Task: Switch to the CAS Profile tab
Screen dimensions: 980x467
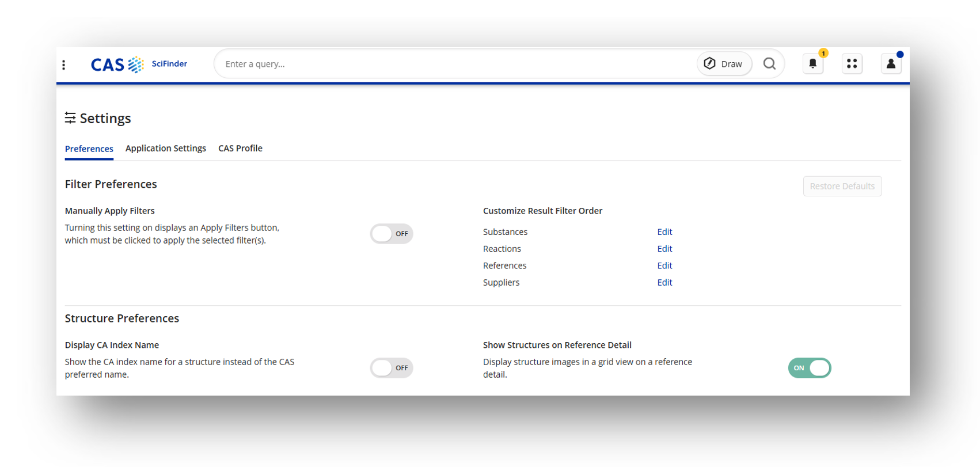Action: 240,148
